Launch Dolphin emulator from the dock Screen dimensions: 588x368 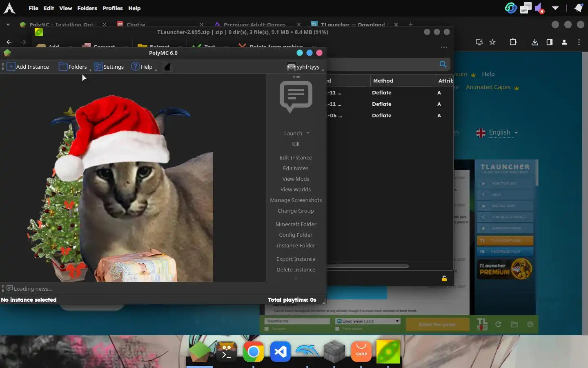click(307, 352)
